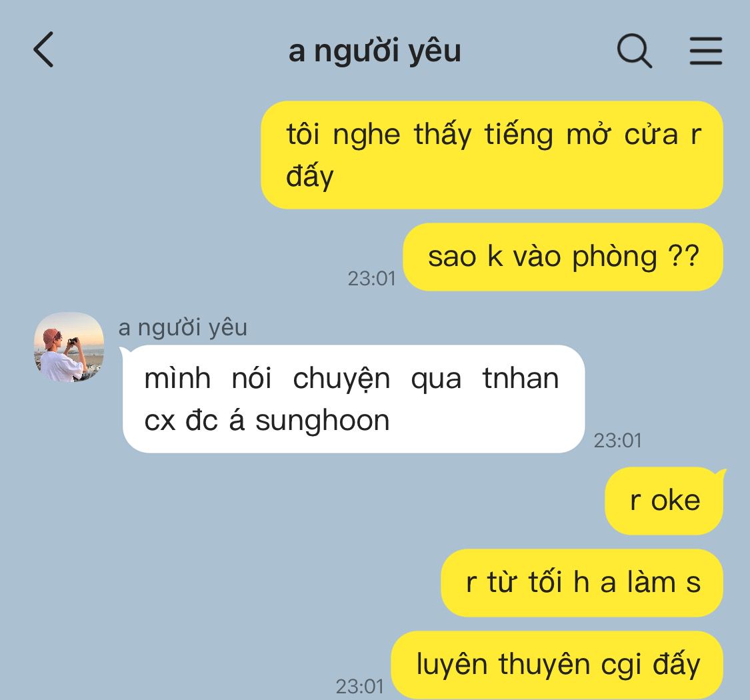
Task: Tap sender name label above white bubble
Action: 183,328
